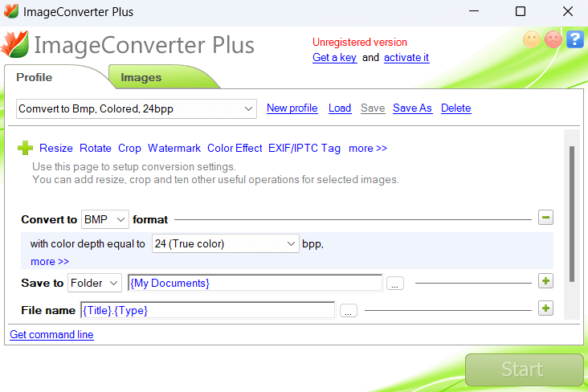Open the color depth 24 (True color) dropdown
The width and height of the screenshot is (588, 392).
pos(226,243)
